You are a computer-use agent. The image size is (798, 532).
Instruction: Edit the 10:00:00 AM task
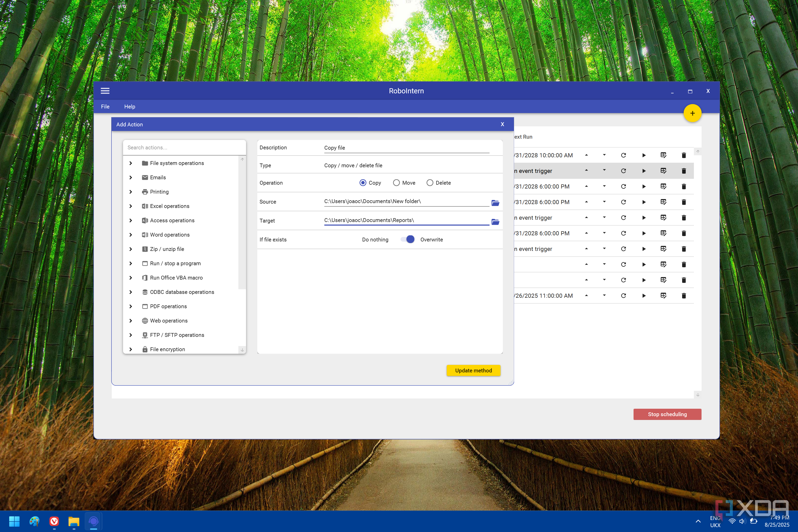[663, 156]
